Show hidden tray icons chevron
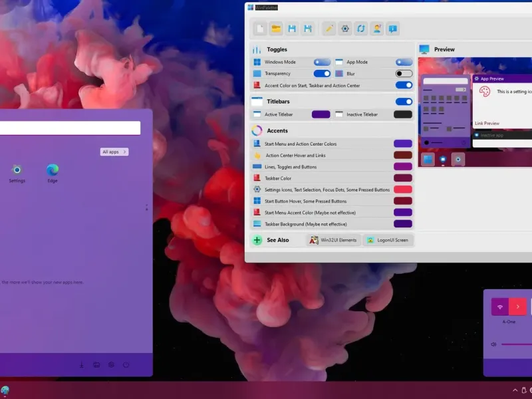532x399 pixels. [515, 390]
